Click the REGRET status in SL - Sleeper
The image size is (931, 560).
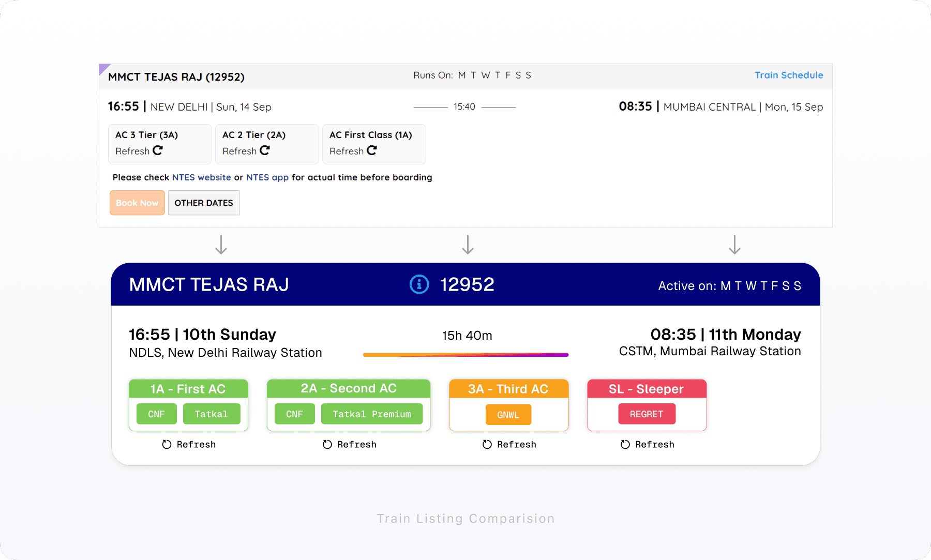pos(647,414)
